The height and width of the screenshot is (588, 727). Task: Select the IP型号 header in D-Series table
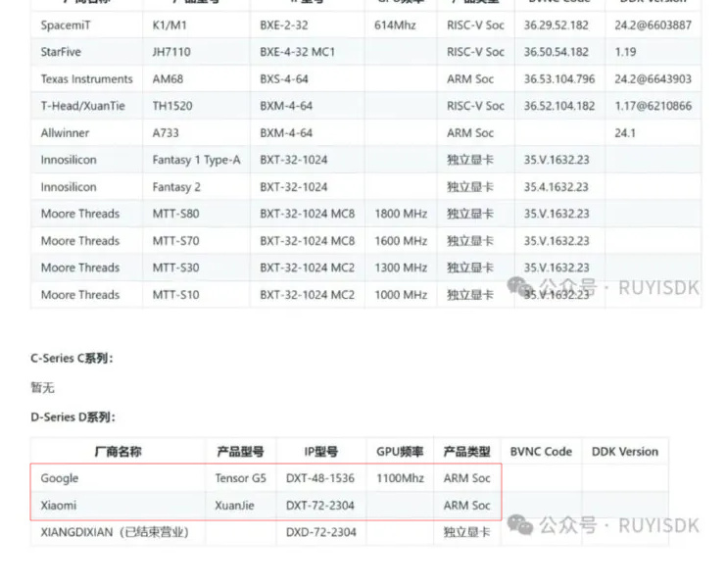pos(320,452)
